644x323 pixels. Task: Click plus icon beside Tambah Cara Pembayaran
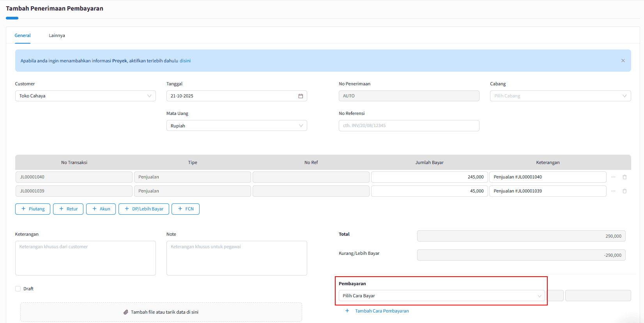(347, 311)
